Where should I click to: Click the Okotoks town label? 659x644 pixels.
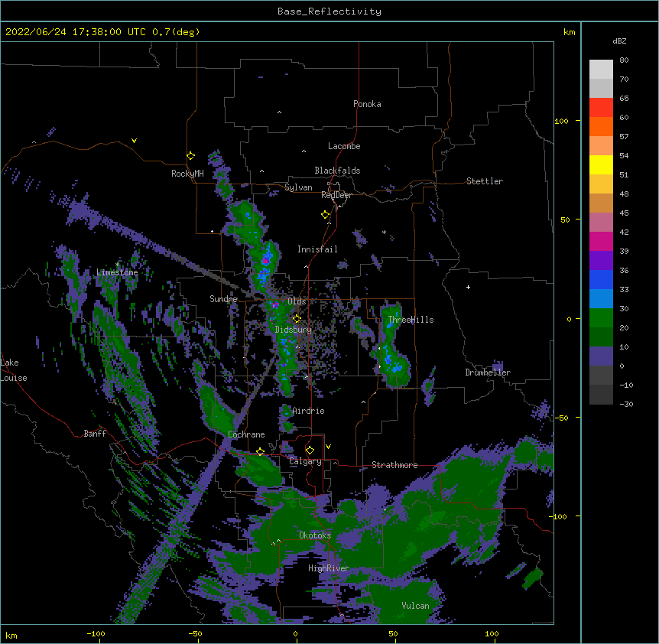[x=315, y=535]
